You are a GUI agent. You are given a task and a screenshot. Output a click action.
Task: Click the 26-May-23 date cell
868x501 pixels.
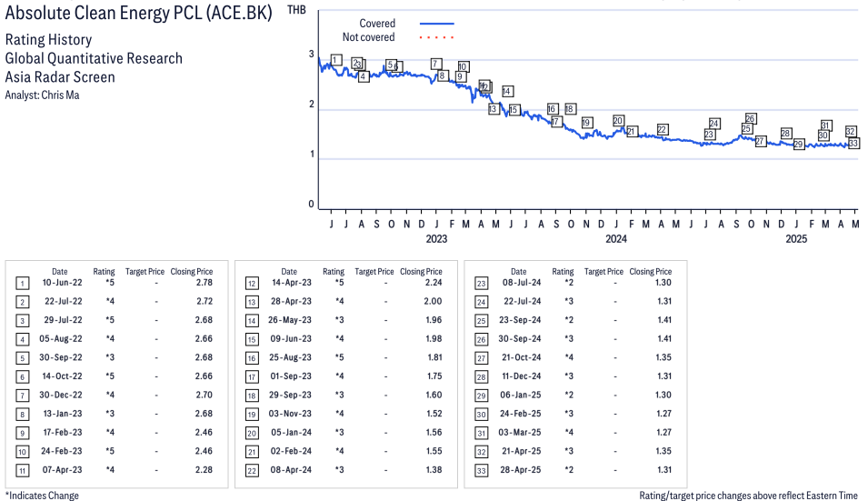(x=290, y=320)
